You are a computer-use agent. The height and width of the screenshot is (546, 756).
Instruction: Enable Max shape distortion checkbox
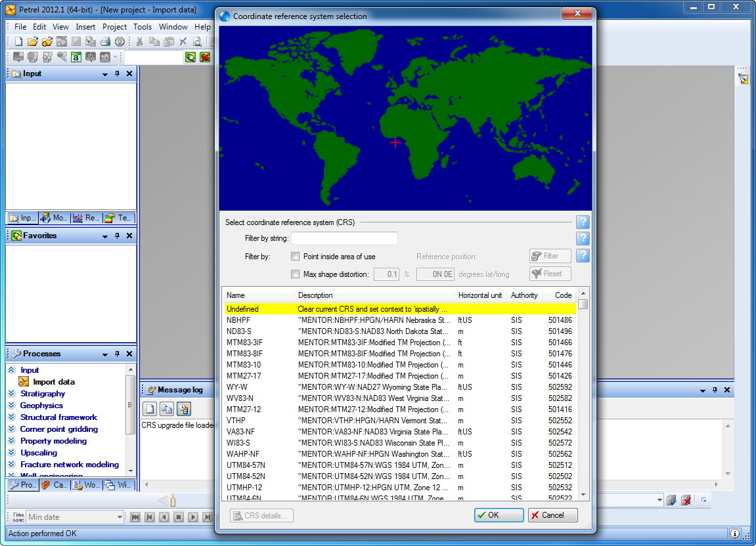(295, 274)
